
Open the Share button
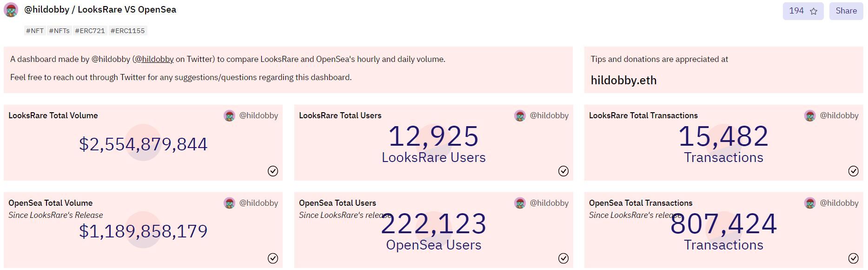pos(846,11)
